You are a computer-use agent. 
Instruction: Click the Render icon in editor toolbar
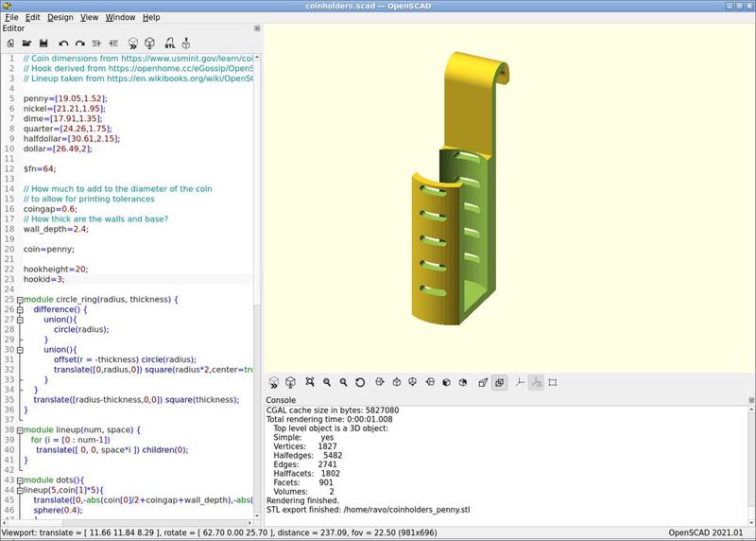[150, 44]
